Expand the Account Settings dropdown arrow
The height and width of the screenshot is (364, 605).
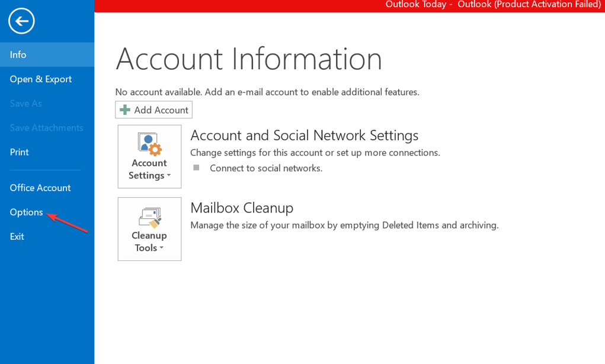[x=169, y=175]
